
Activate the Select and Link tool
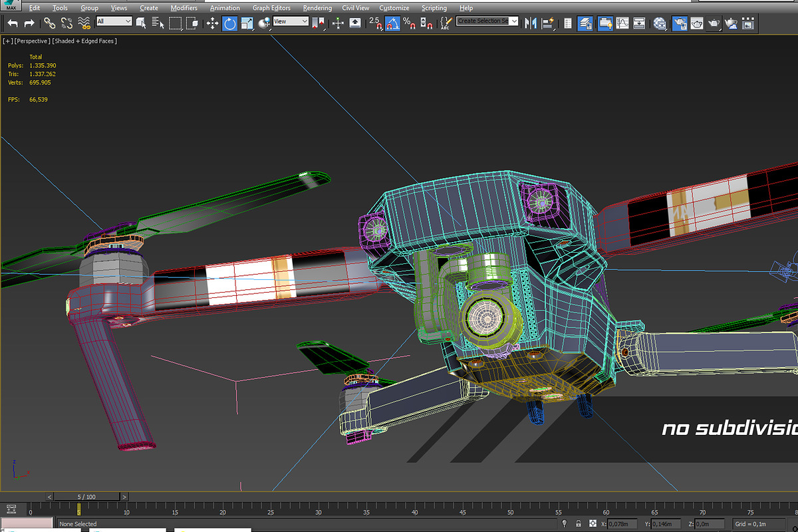click(49, 23)
